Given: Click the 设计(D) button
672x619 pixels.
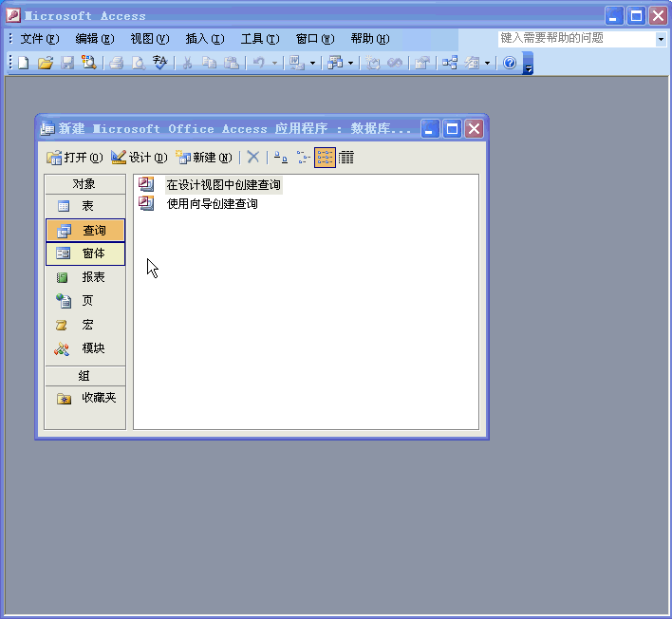Looking at the screenshot, I should coord(140,158).
